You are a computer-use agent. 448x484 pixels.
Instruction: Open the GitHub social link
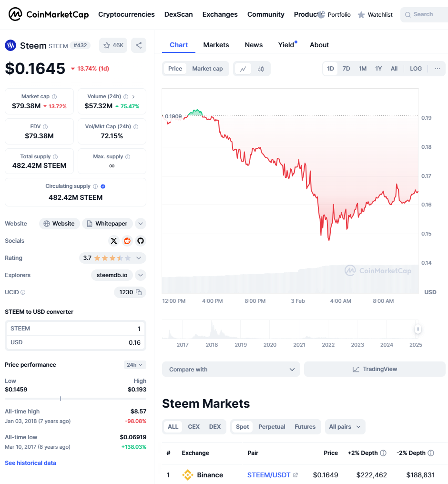140,241
